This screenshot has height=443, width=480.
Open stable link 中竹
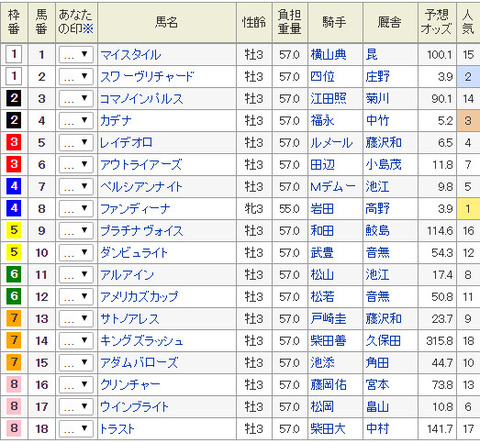pyautogui.click(x=378, y=121)
